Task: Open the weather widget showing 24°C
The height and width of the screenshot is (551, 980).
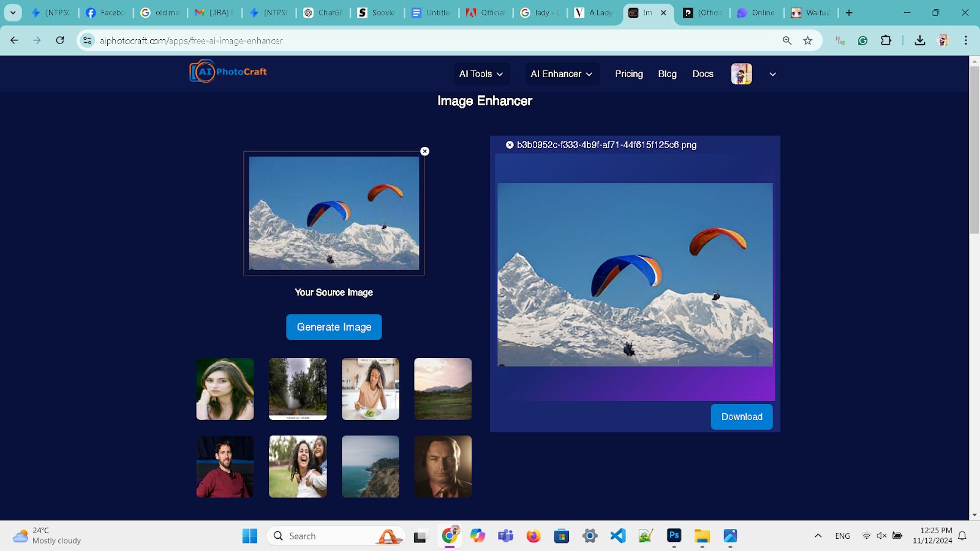Action: [x=47, y=536]
